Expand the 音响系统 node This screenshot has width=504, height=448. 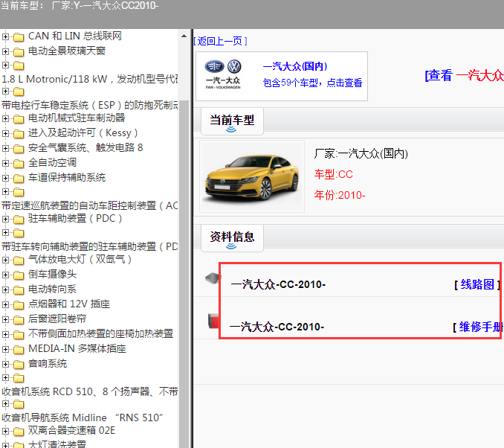click(5, 365)
